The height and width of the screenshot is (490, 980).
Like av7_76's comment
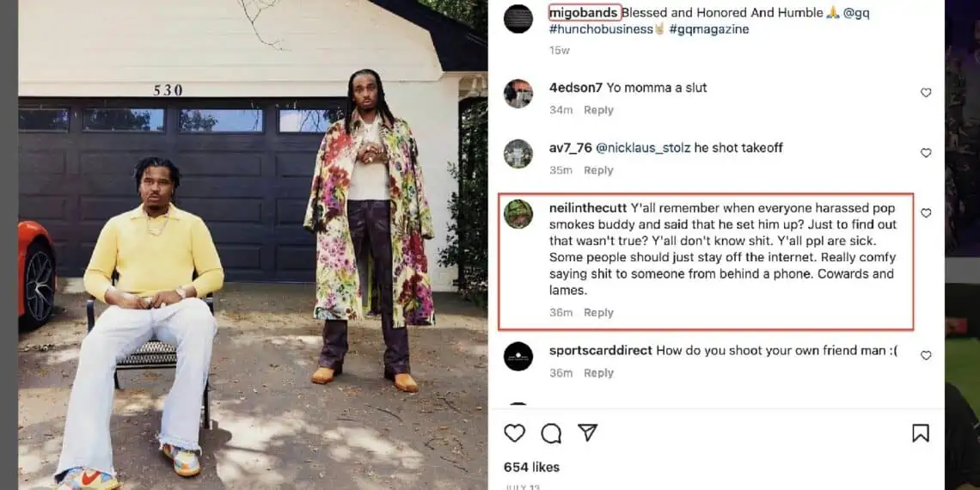926,153
